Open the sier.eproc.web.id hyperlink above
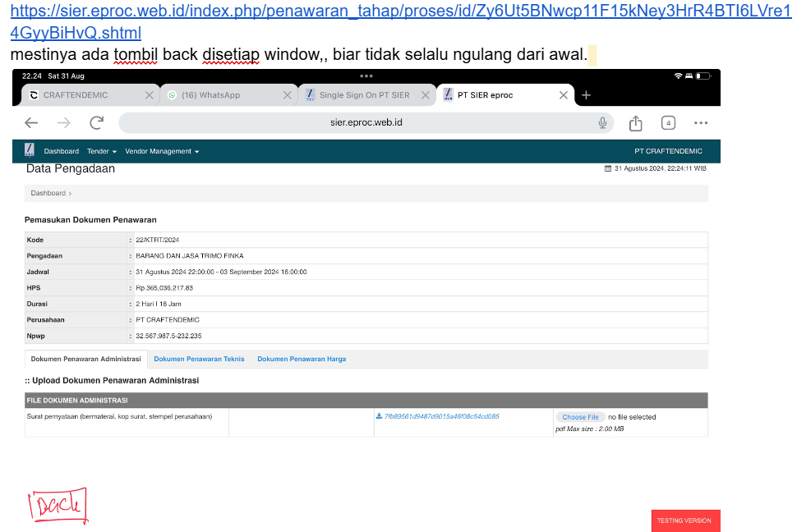The height and width of the screenshot is (532, 797). [x=401, y=22]
